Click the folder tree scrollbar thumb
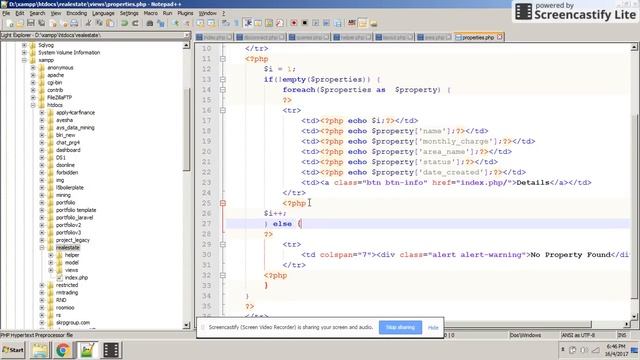This screenshot has height=360, width=640. [x=187, y=129]
